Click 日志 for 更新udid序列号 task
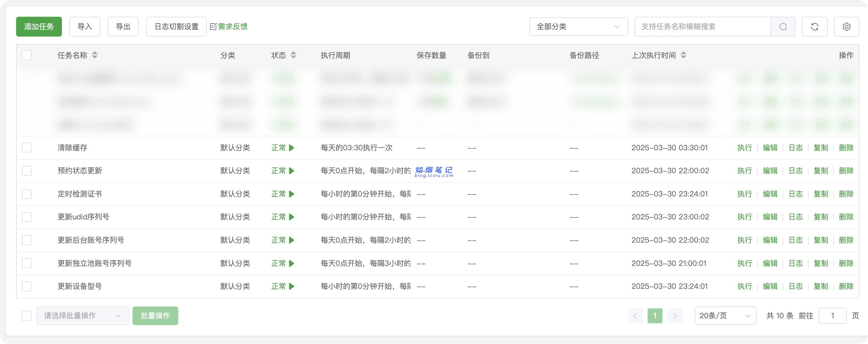Screen dimensions: 868x344 796,217
